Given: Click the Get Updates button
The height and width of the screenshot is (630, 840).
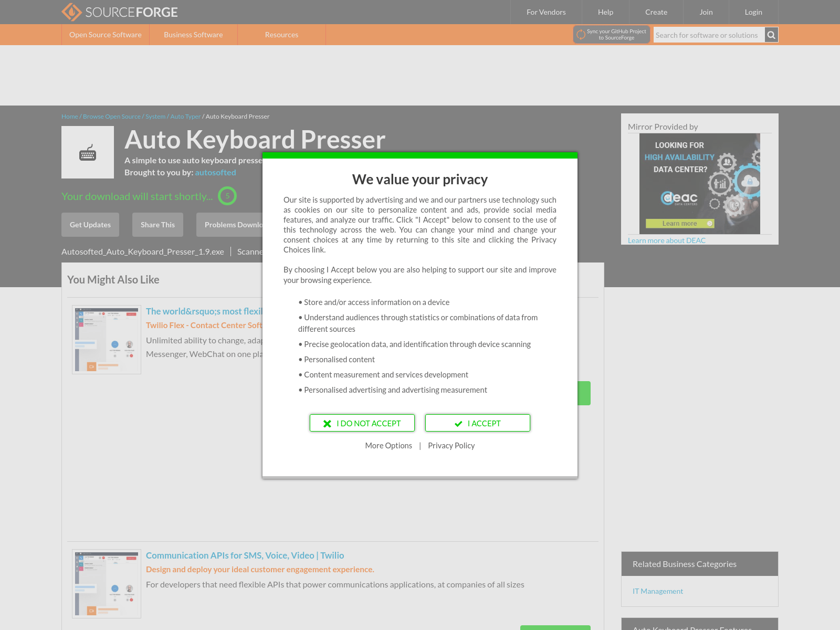Looking at the screenshot, I should pyautogui.click(x=90, y=225).
